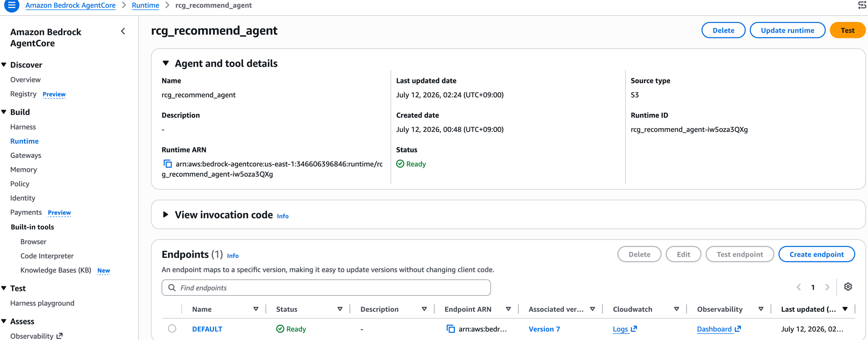This screenshot has width=868, height=340.
Task: Open Browser built-in tool
Action: coord(33,241)
